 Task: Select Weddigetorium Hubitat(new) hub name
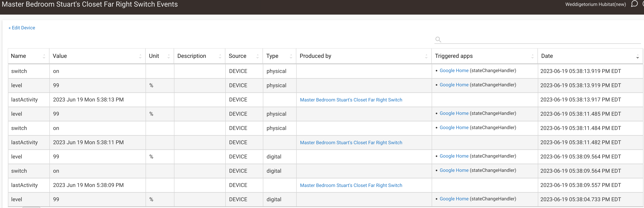coord(596,4)
